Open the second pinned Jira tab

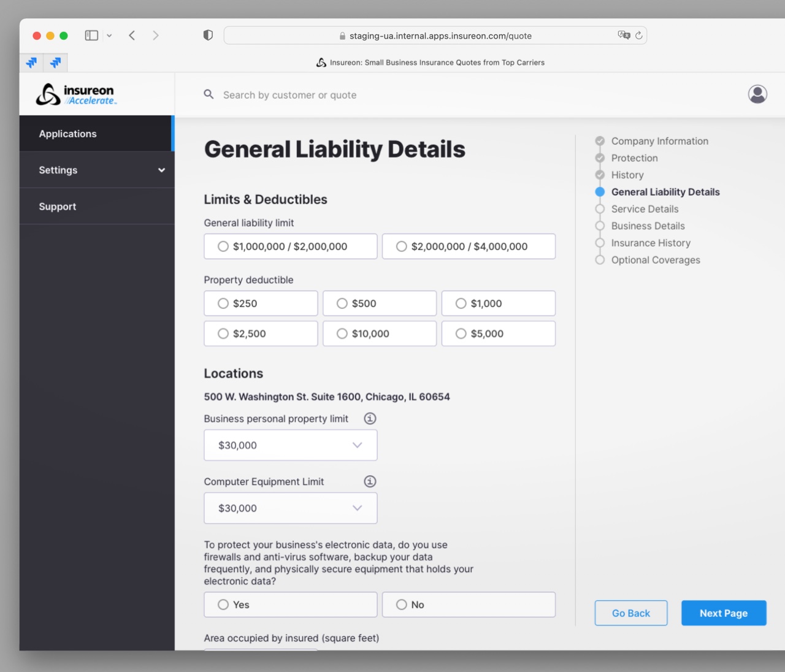[55, 63]
